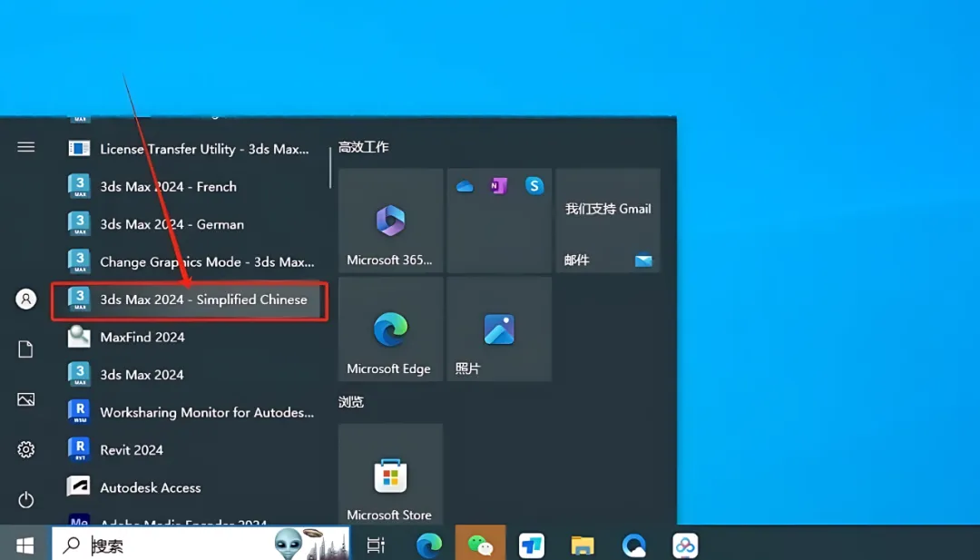Open the Pictures icon in Start sidebar
The height and width of the screenshot is (560, 980).
click(x=25, y=399)
